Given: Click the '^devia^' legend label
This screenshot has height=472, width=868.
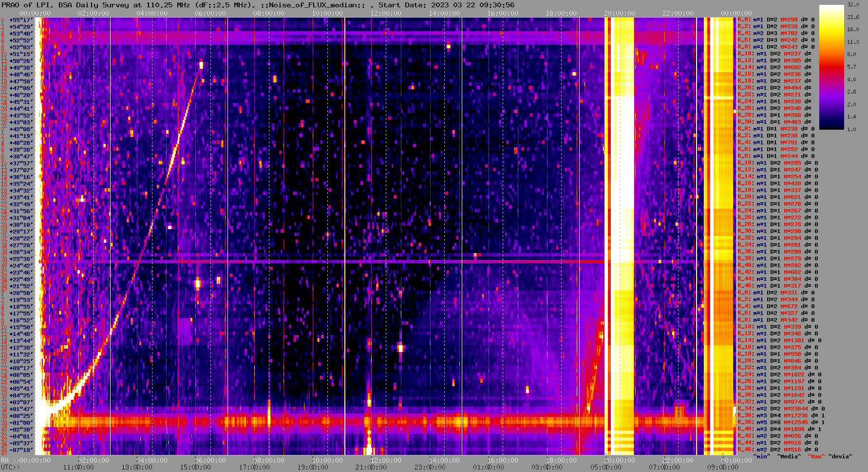Looking at the screenshot, I should [840, 456].
